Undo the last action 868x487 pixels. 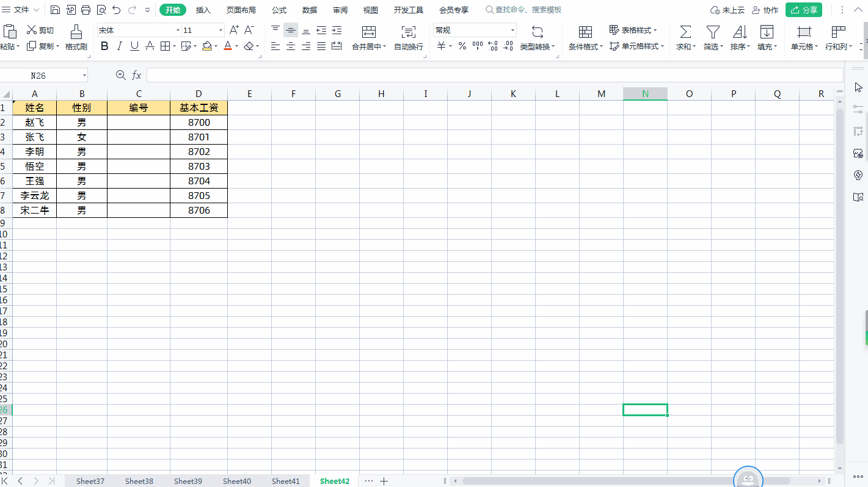[117, 10]
